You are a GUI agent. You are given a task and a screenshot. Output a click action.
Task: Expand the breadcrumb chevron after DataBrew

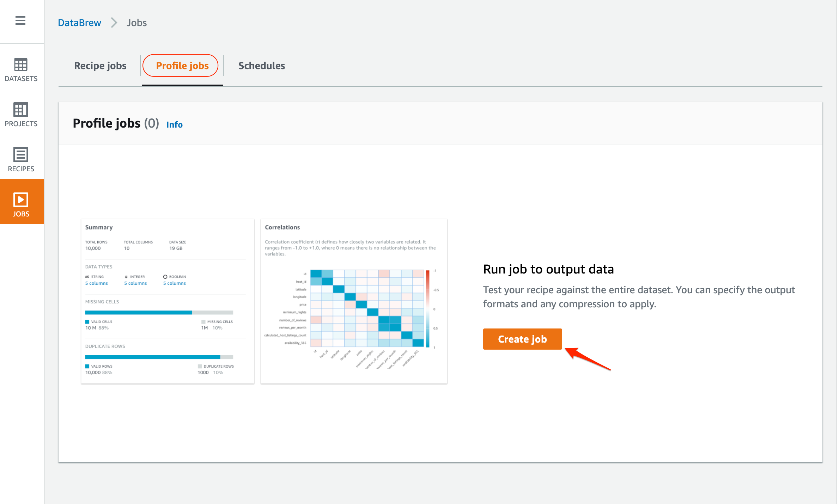click(x=114, y=23)
